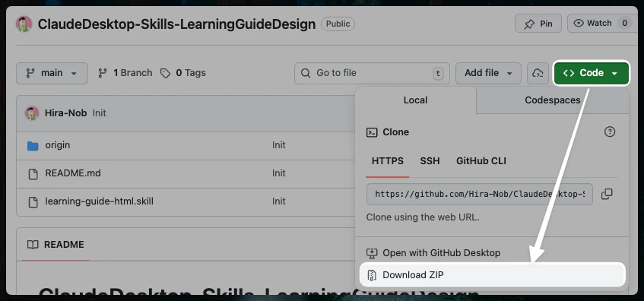
Task: Click the tag icon beside 0 Tags
Action: (x=165, y=74)
